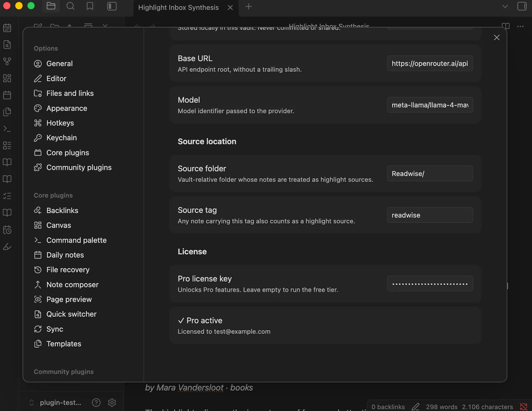The height and width of the screenshot is (411, 532).
Task: Open the settings gear icon at bottom left
Action: tap(112, 403)
